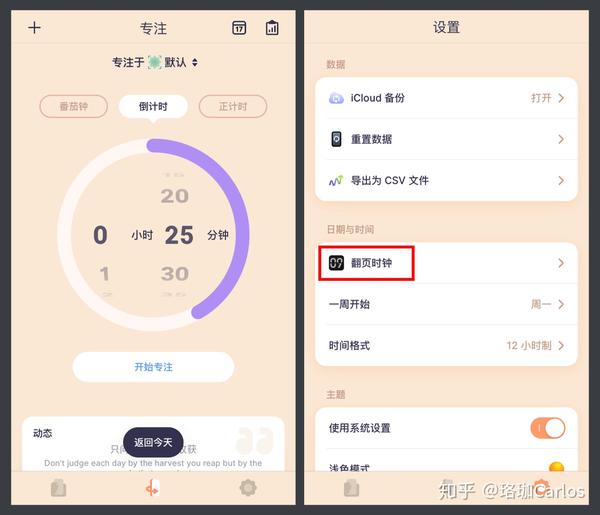
Task: Click the 返回今天 floating button
Action: coord(153,442)
